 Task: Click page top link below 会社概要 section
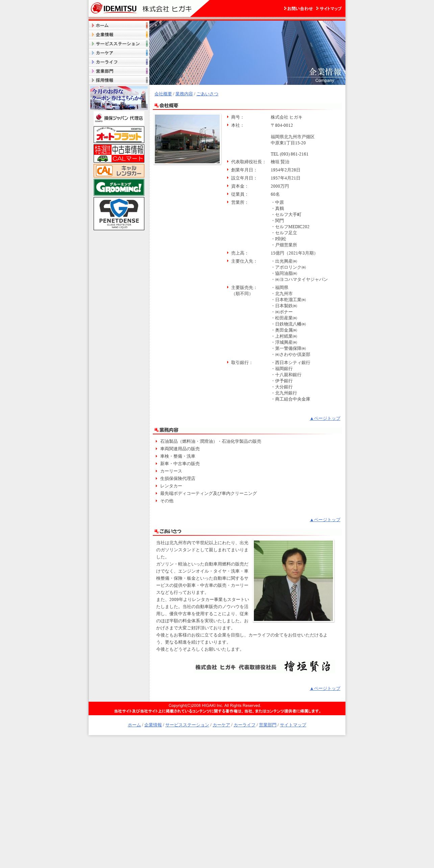pos(325,418)
